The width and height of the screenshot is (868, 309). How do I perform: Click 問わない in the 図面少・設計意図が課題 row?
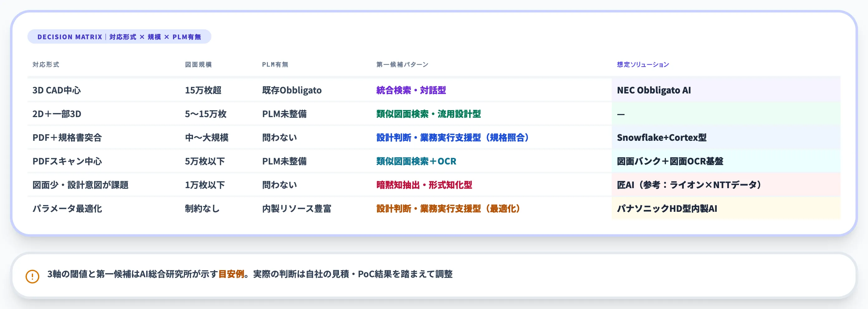click(x=279, y=185)
